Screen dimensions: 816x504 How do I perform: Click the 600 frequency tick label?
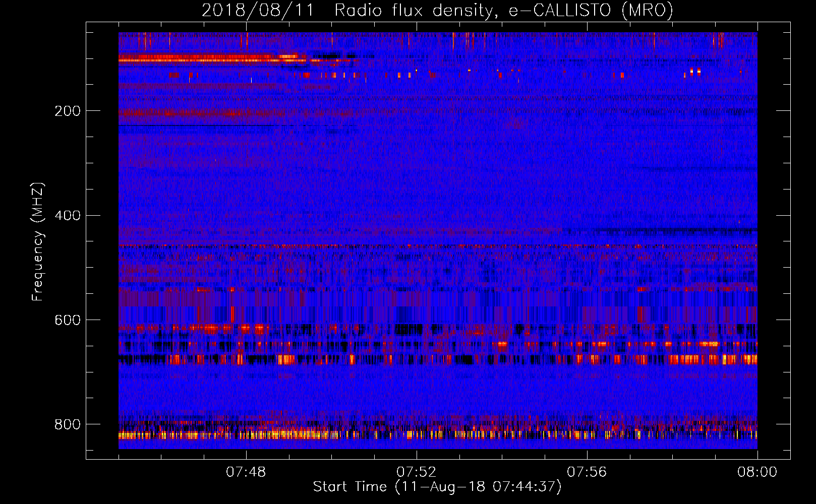click(x=67, y=321)
